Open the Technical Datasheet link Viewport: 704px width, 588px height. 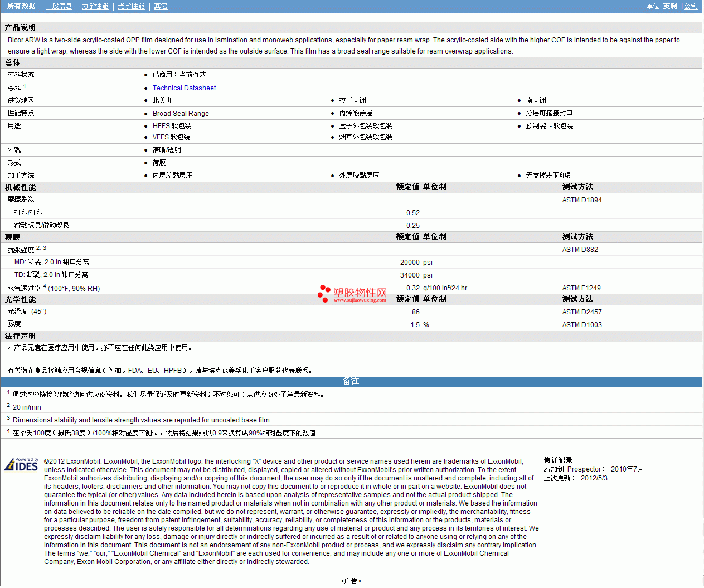184,88
